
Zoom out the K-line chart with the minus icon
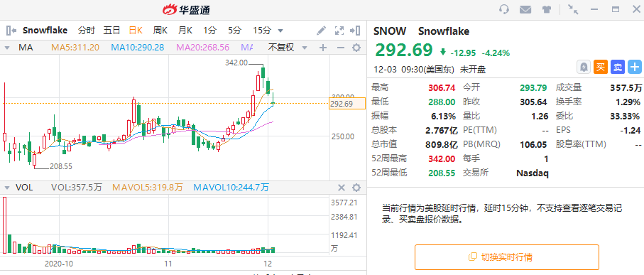pos(341,48)
